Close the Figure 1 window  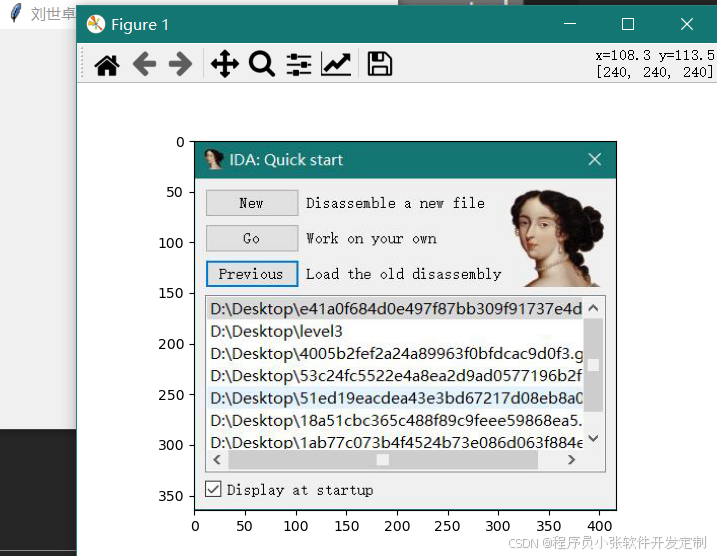click(x=686, y=24)
